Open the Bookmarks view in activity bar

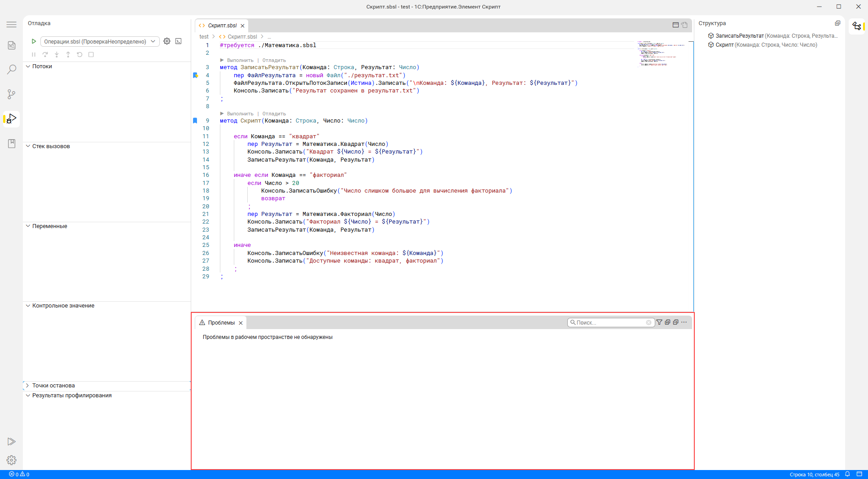pos(12,144)
